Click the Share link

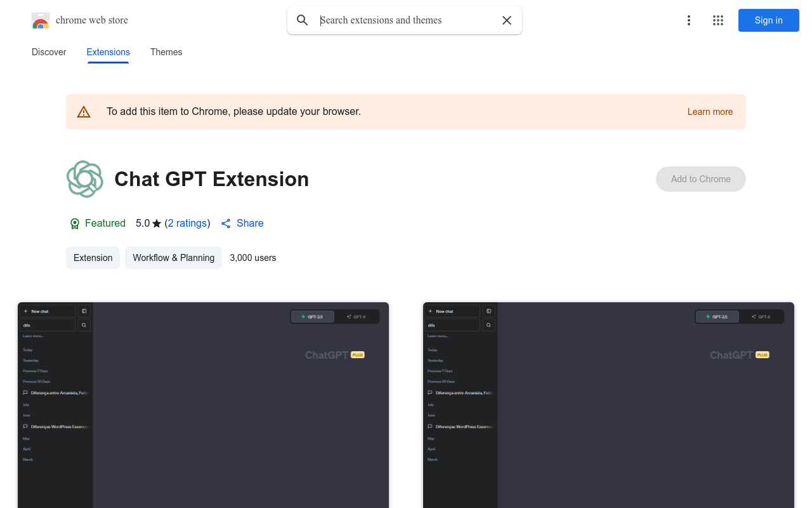click(x=242, y=223)
